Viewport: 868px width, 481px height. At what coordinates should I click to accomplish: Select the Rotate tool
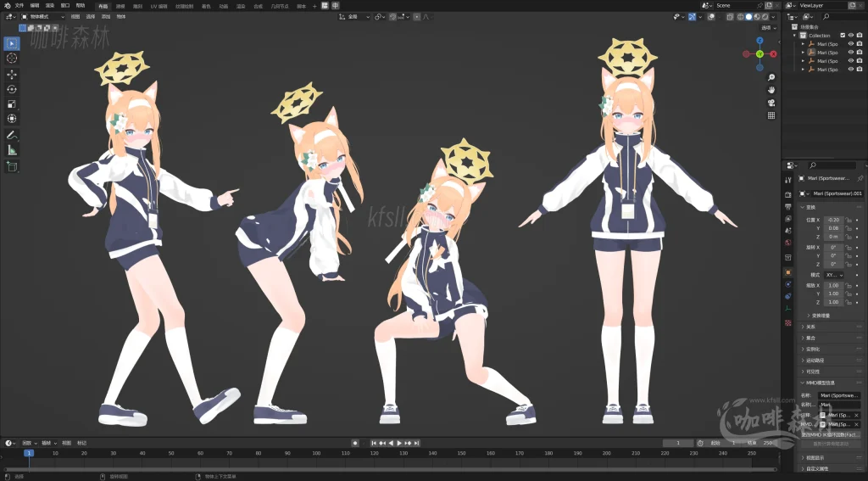click(x=12, y=89)
